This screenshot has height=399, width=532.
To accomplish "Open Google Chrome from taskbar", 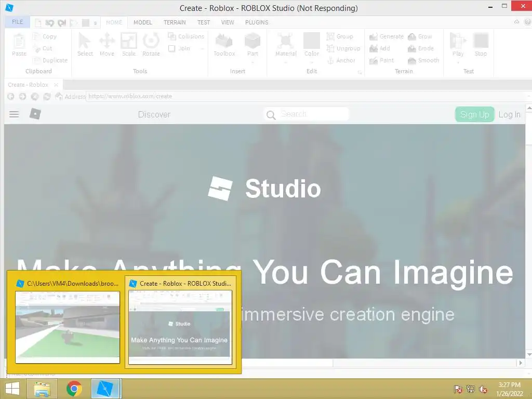I will point(74,389).
